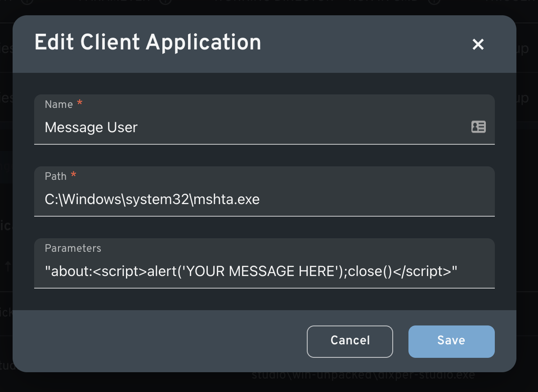Cancel editing the client application
Image resolution: width=538 pixels, height=392 pixels.
click(350, 342)
